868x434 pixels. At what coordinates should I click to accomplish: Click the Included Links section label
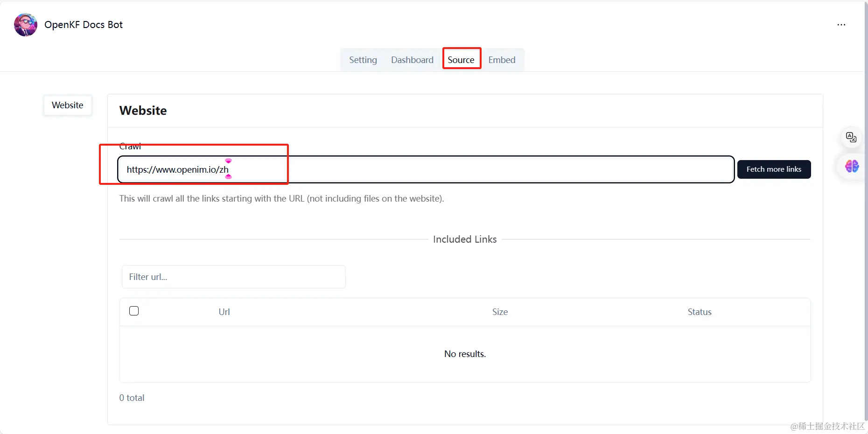tap(465, 239)
